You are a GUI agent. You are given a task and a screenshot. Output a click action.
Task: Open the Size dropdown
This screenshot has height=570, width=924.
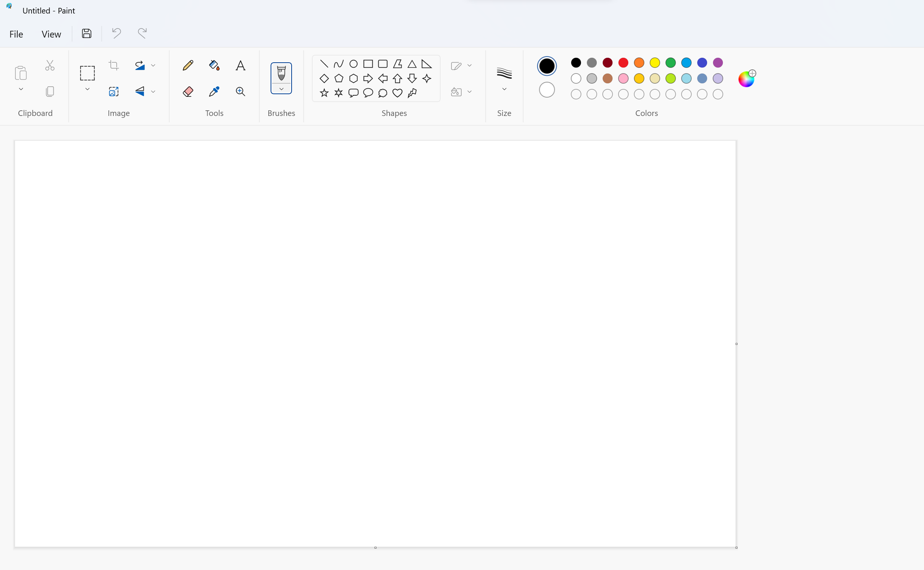[x=504, y=89]
